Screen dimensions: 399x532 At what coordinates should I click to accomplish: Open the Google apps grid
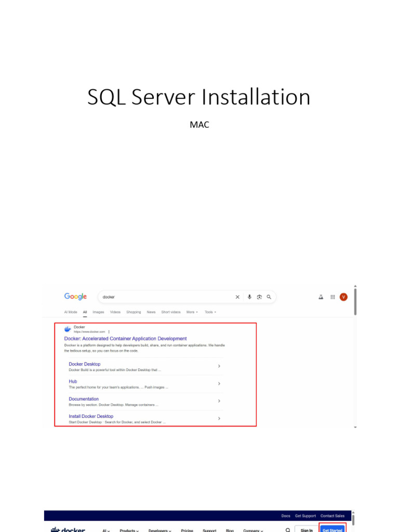point(333,297)
